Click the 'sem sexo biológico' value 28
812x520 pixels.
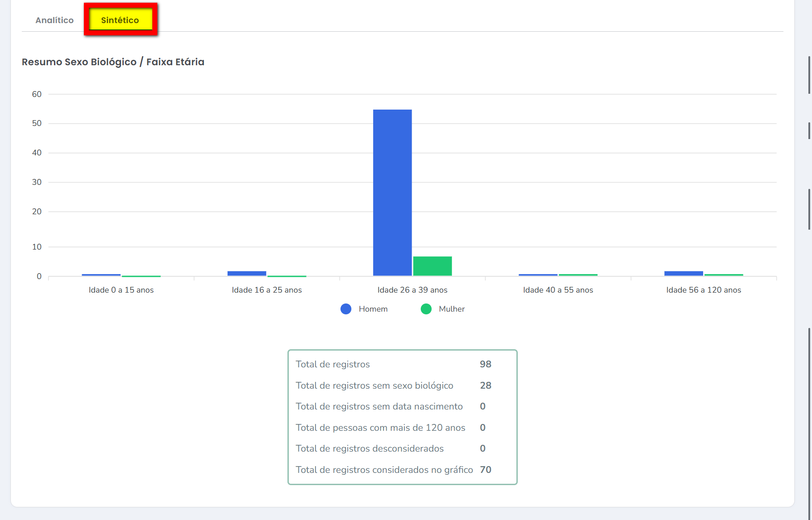click(485, 385)
